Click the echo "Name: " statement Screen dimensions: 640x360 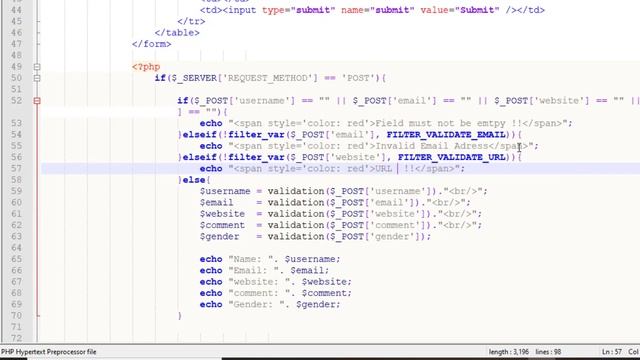270,259
